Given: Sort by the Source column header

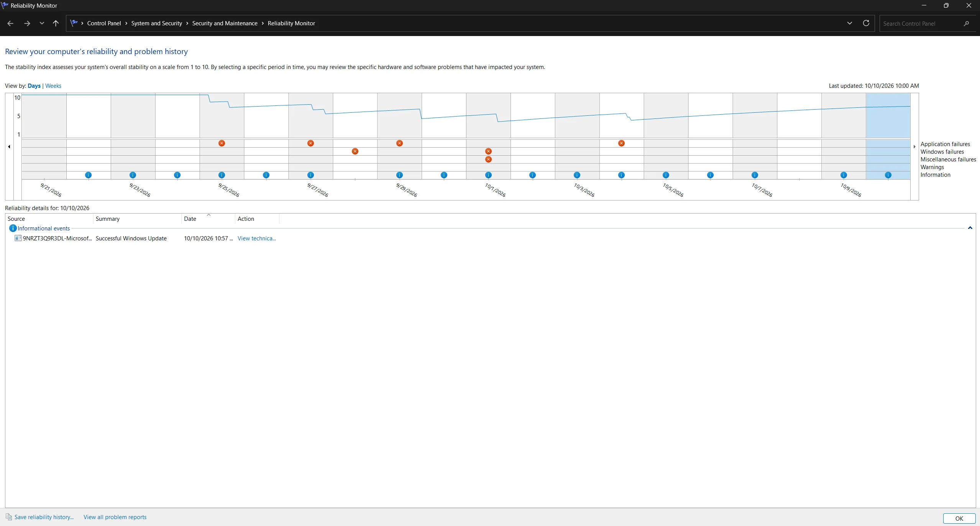Looking at the screenshot, I should point(49,219).
